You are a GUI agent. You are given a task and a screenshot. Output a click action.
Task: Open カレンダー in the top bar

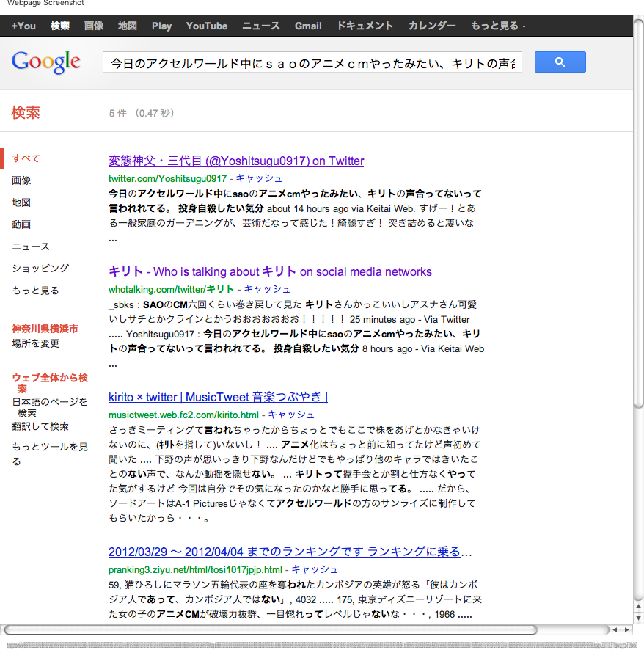(x=432, y=26)
